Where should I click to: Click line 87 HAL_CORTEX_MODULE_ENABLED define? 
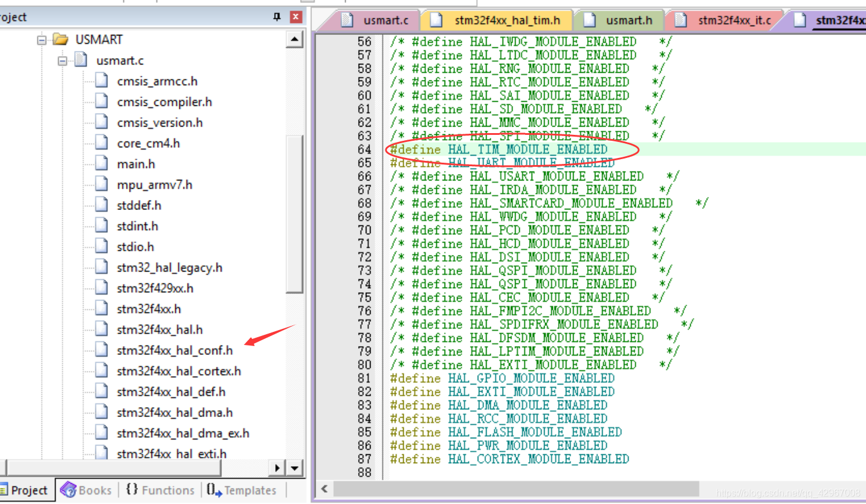click(509, 459)
